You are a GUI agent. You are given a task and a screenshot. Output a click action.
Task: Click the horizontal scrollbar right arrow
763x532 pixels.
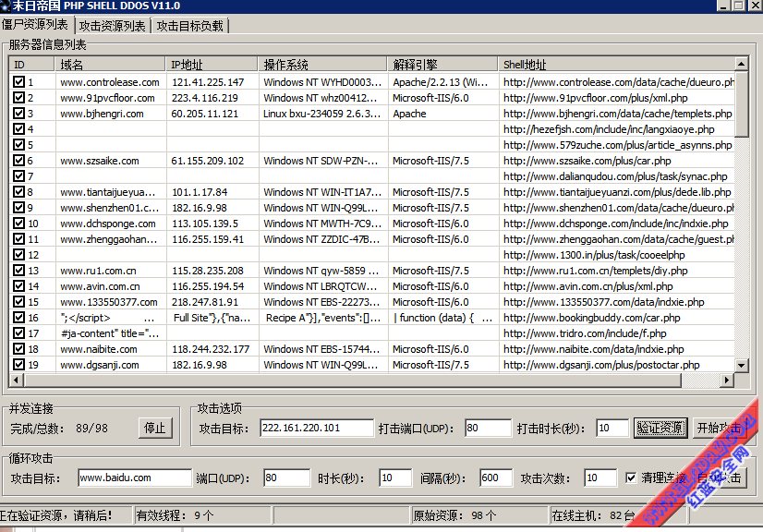[x=727, y=380]
